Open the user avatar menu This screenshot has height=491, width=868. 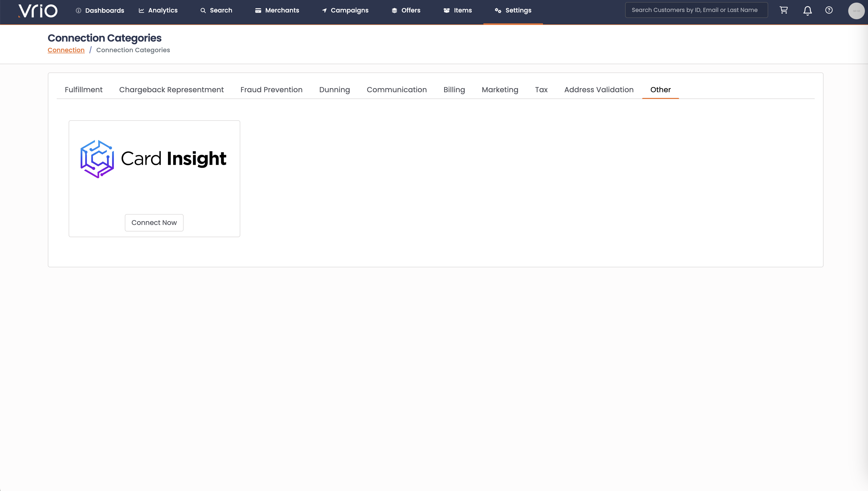pos(856,11)
